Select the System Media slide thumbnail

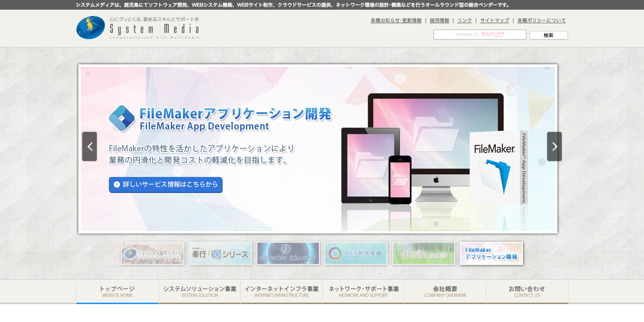tap(153, 253)
